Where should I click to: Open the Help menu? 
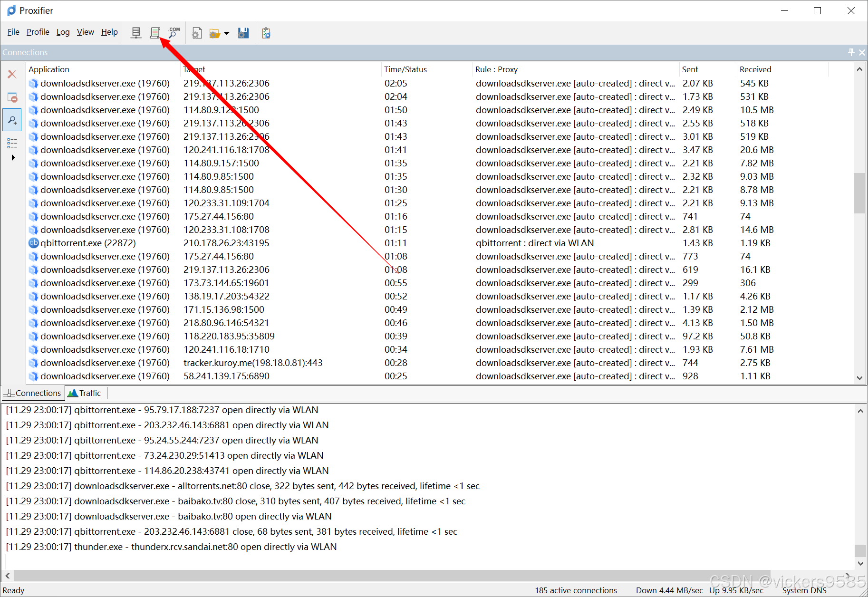click(109, 32)
